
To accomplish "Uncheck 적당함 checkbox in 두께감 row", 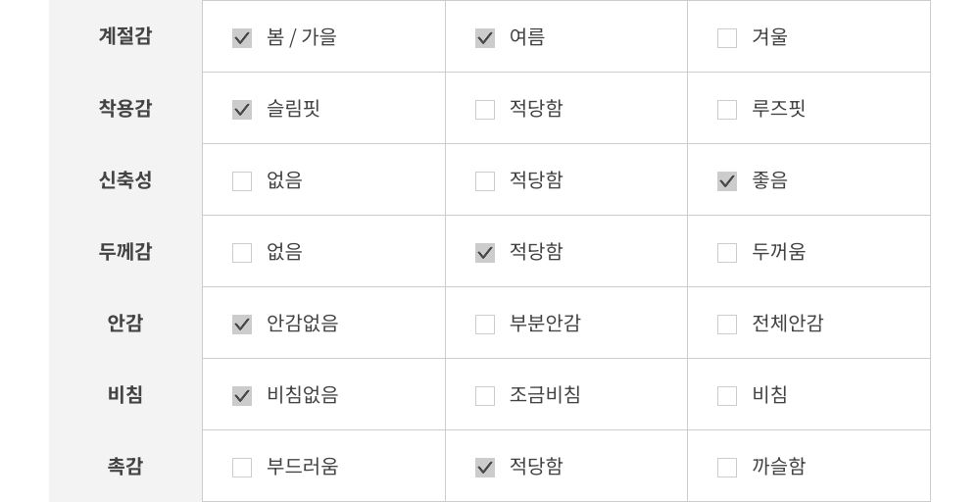I will click(x=485, y=253).
